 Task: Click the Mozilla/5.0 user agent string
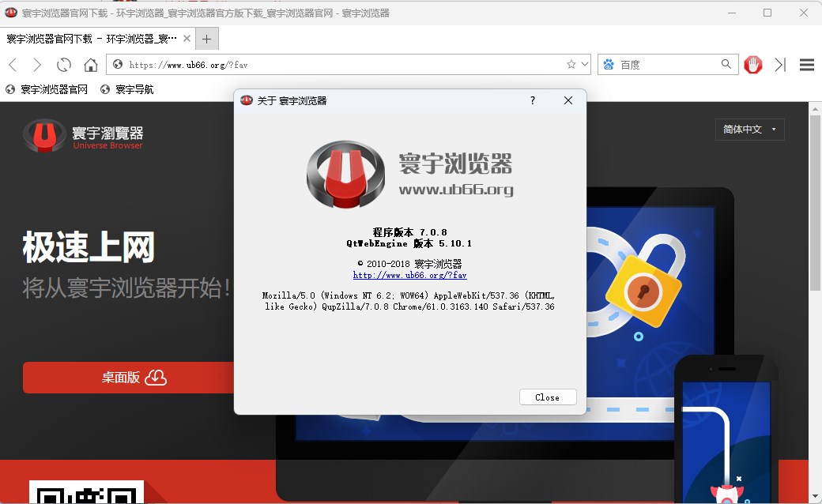409,301
